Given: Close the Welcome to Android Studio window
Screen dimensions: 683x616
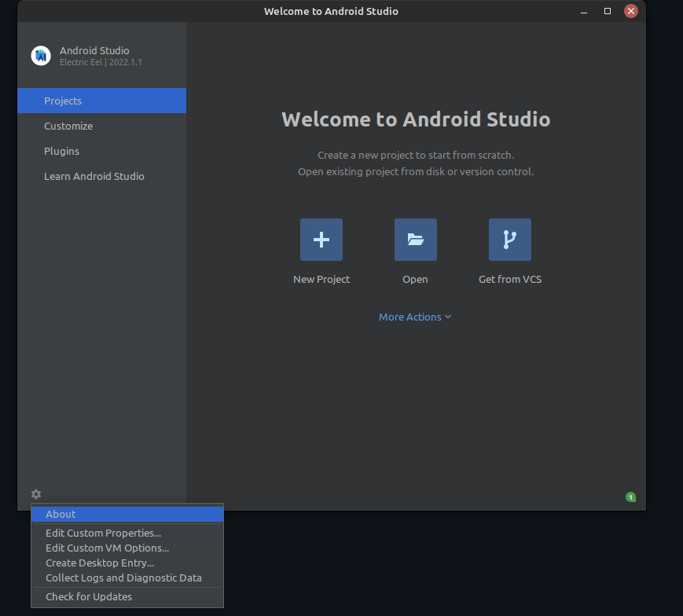Looking at the screenshot, I should (x=631, y=11).
